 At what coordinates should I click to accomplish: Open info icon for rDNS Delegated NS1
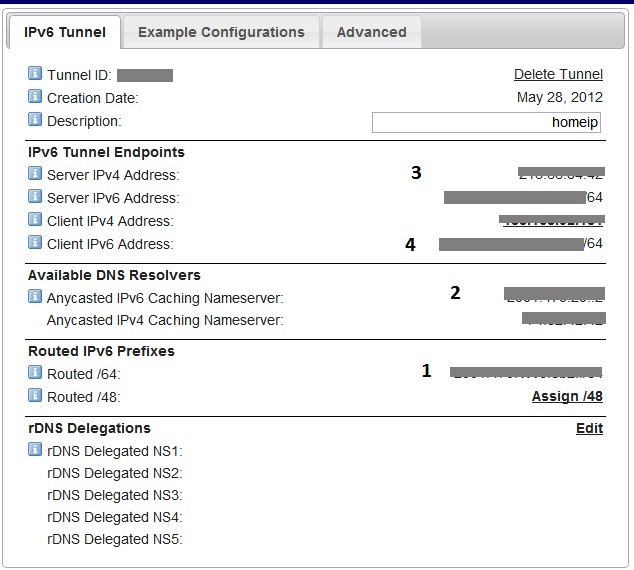pos(35,450)
